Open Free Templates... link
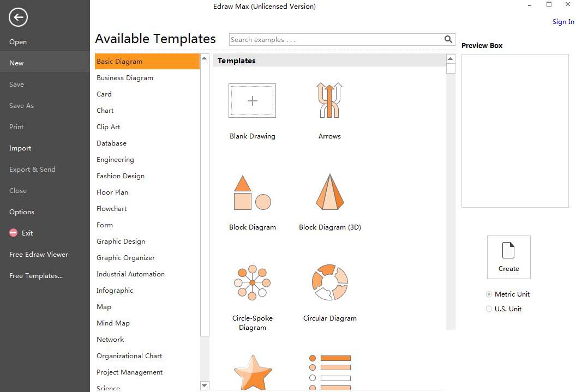576x392 pixels. pos(36,276)
